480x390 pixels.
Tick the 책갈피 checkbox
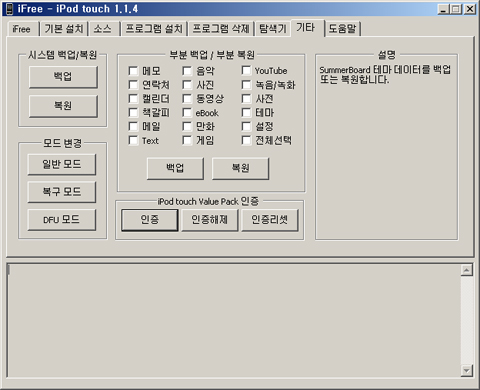(133, 113)
